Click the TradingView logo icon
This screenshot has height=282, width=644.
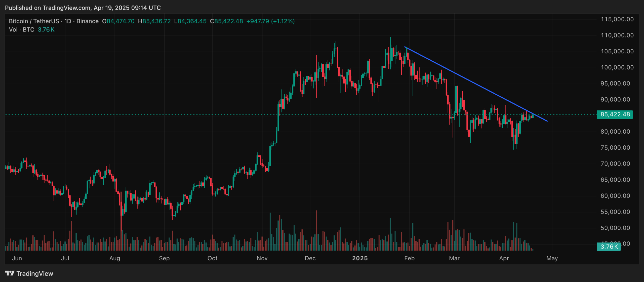pyautogui.click(x=10, y=273)
